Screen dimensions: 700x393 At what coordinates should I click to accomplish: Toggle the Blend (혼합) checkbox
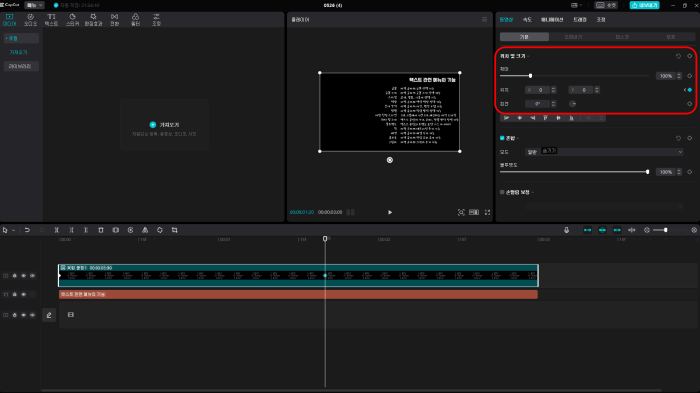click(x=502, y=138)
